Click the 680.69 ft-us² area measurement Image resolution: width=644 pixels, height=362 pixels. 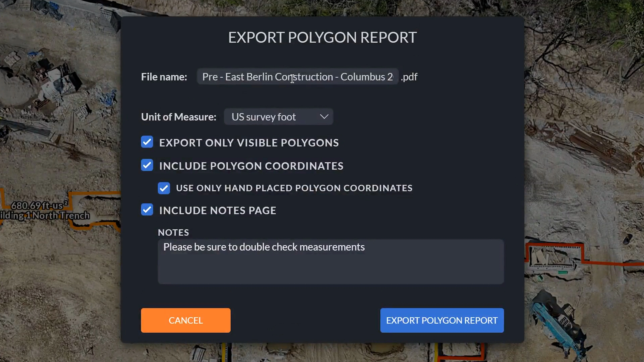pyautogui.click(x=39, y=205)
